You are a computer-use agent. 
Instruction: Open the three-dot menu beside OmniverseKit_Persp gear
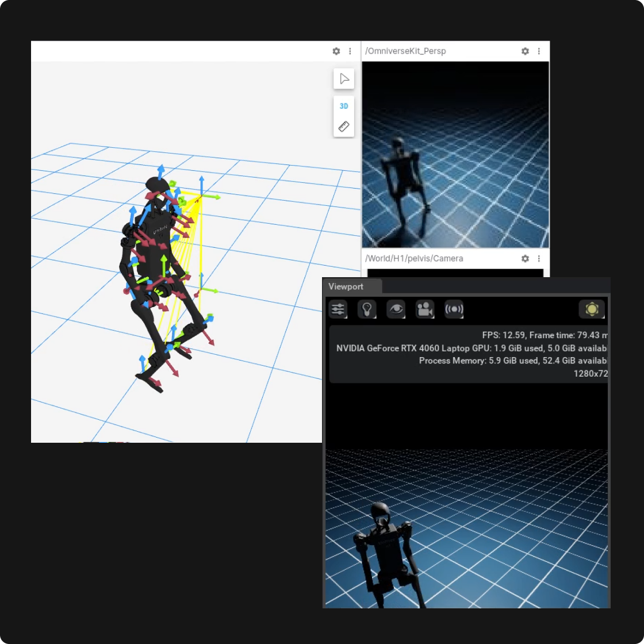pyautogui.click(x=539, y=51)
